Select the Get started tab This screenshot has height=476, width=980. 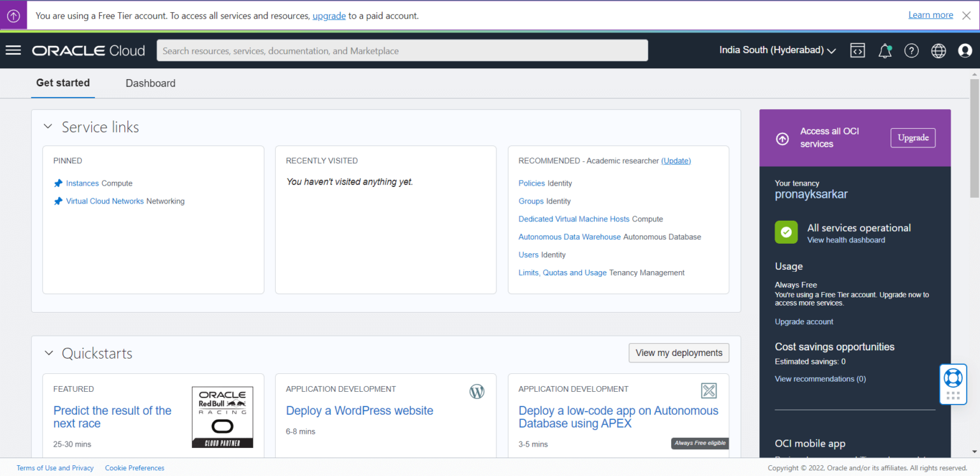point(63,83)
